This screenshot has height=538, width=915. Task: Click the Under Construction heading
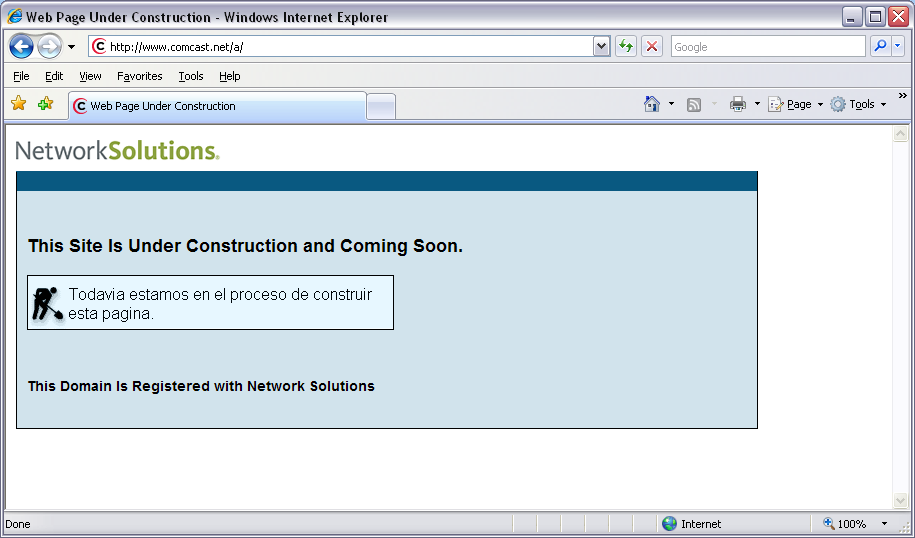pos(245,246)
